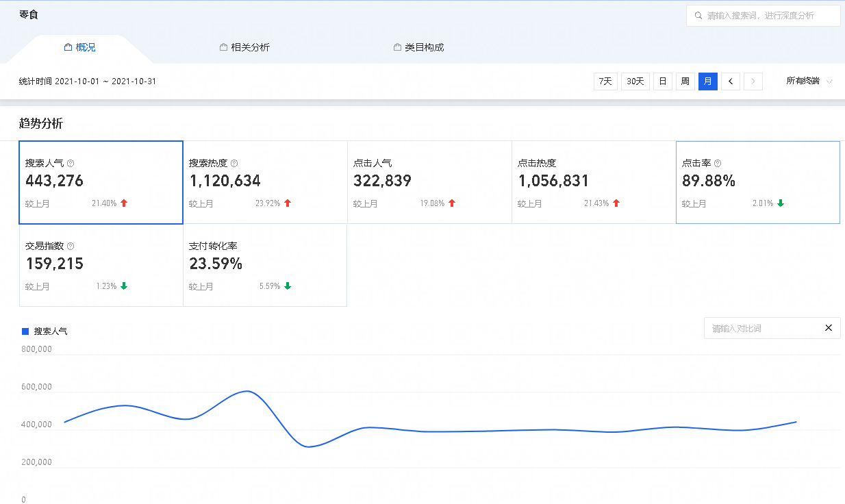Switch to 日 granularity
The width and height of the screenshot is (845, 504).
tap(662, 81)
